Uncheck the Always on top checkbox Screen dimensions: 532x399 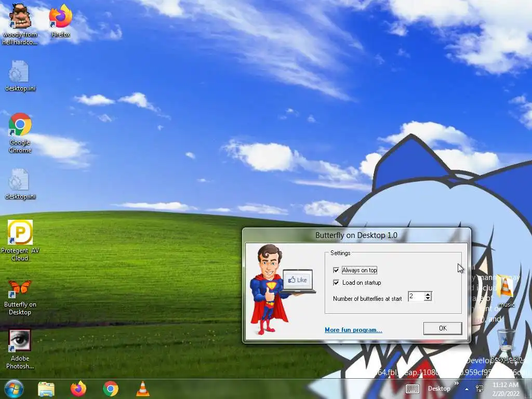[x=336, y=270]
